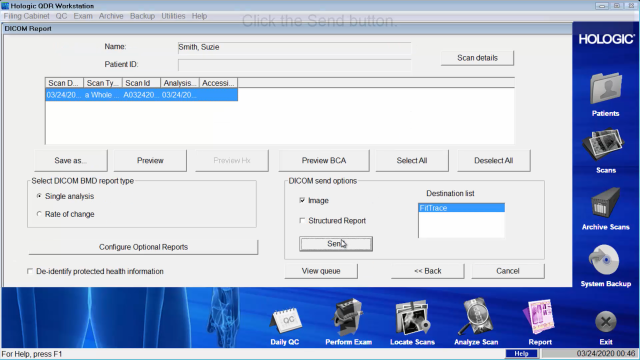This screenshot has width=640, height=360.
Task: Enable the Structured Report checkbox
Action: pyautogui.click(x=302, y=220)
